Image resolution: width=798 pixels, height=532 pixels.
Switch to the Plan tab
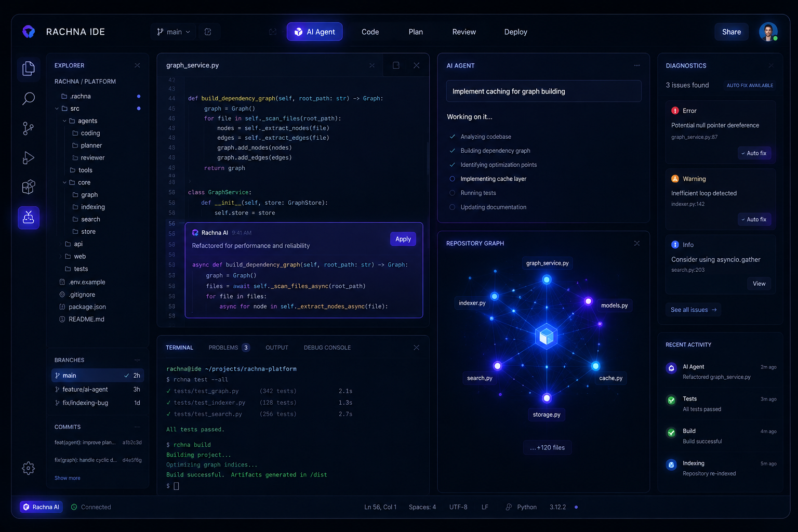coord(416,32)
